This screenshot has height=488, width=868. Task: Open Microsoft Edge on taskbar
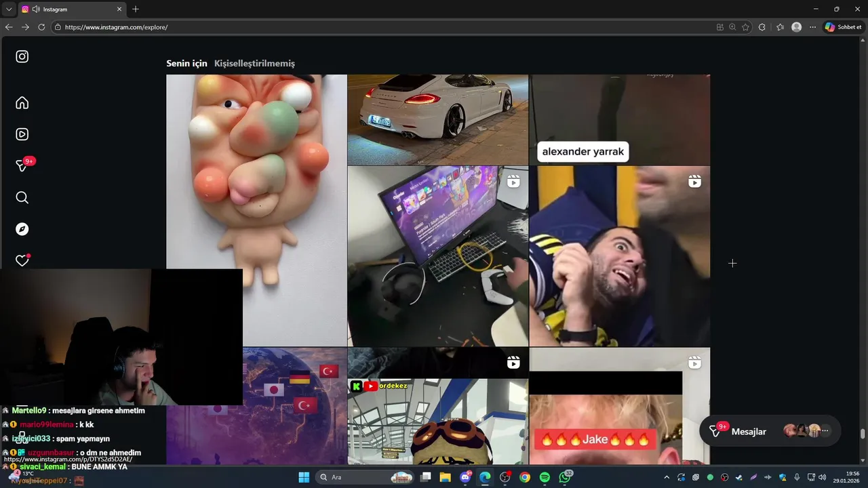coord(485,477)
